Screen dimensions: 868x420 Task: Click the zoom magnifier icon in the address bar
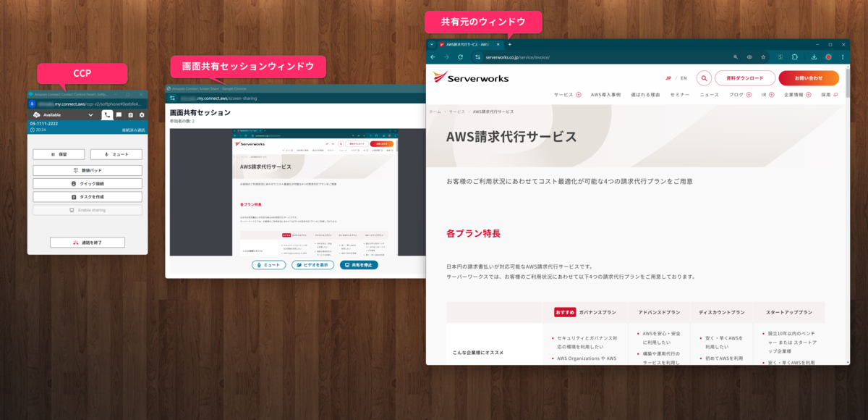(736, 56)
